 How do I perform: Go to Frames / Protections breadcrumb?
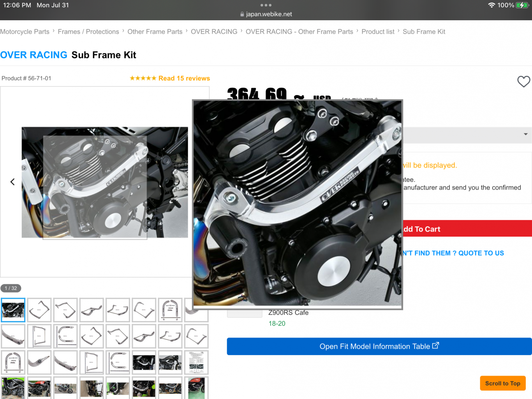pos(88,32)
